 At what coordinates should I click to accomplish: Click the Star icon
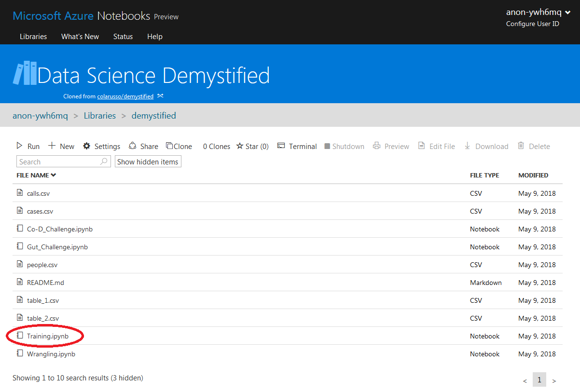[240, 146]
